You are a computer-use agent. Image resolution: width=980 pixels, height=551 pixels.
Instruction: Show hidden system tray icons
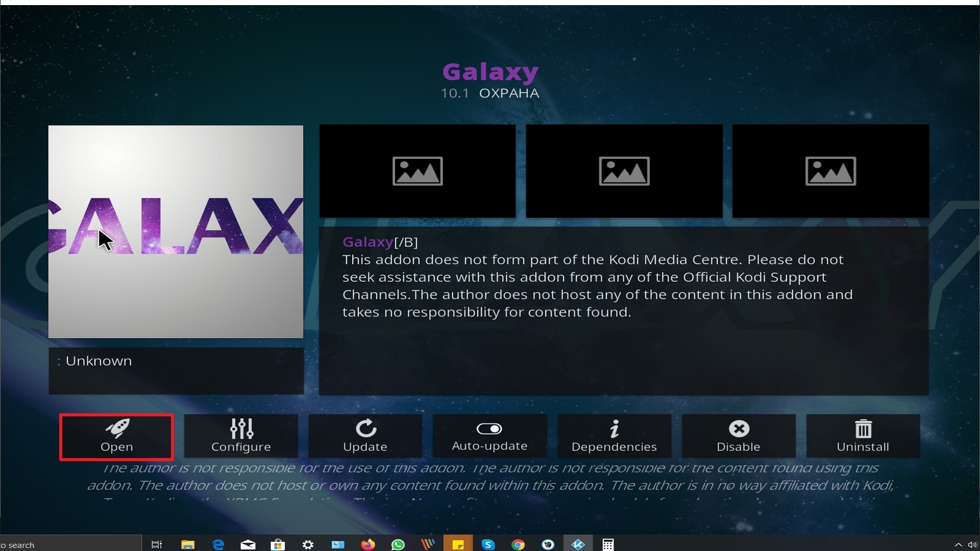[x=958, y=544]
